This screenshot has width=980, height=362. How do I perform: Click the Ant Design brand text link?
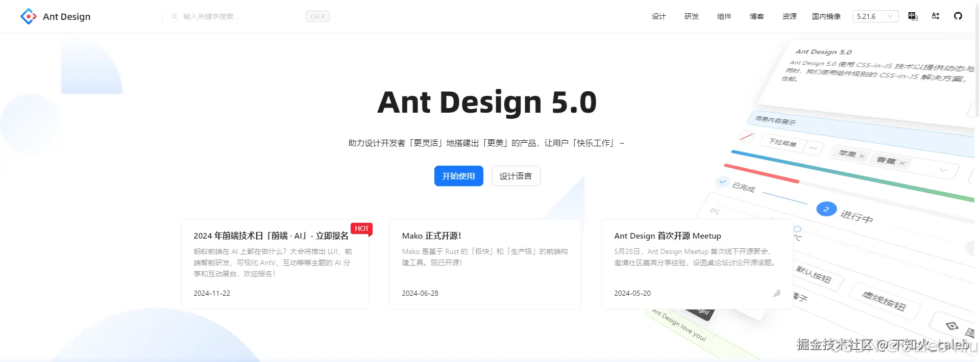coord(66,16)
